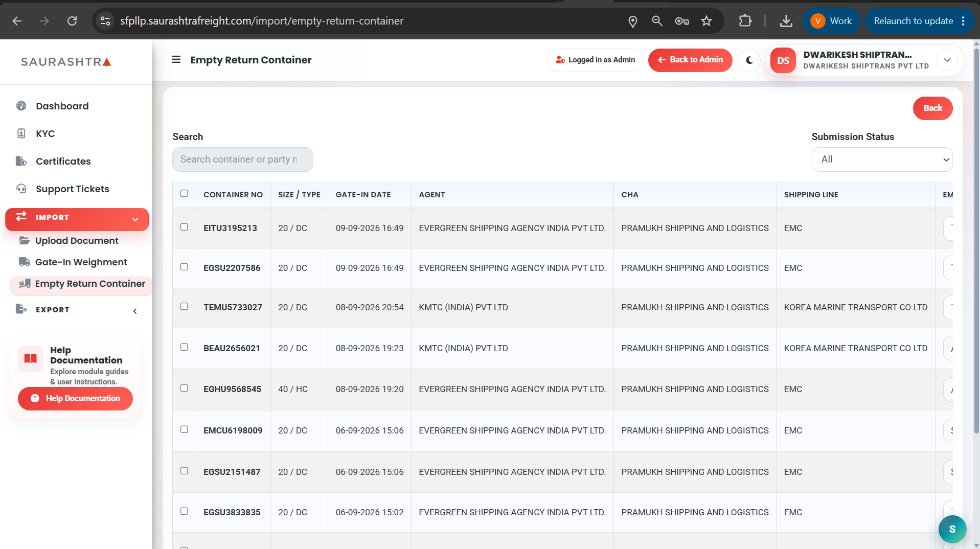Bookmark this page with star icon
Image resolution: width=980 pixels, height=549 pixels.
pyautogui.click(x=706, y=21)
